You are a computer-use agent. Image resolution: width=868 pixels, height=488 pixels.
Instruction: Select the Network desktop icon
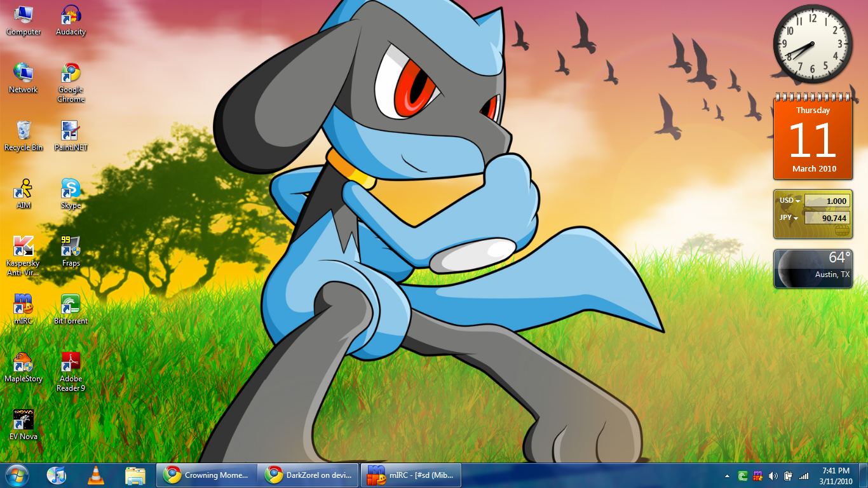pos(24,79)
